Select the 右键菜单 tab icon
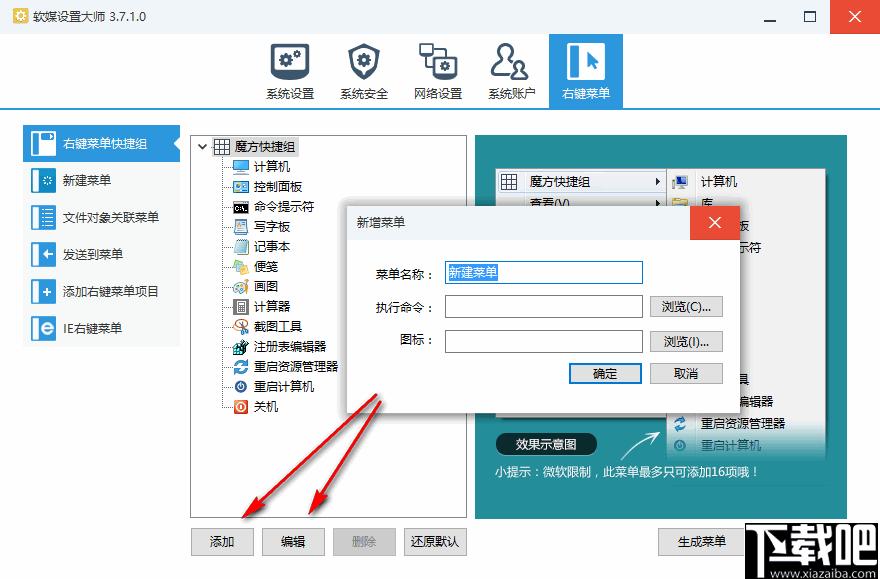 (x=586, y=61)
